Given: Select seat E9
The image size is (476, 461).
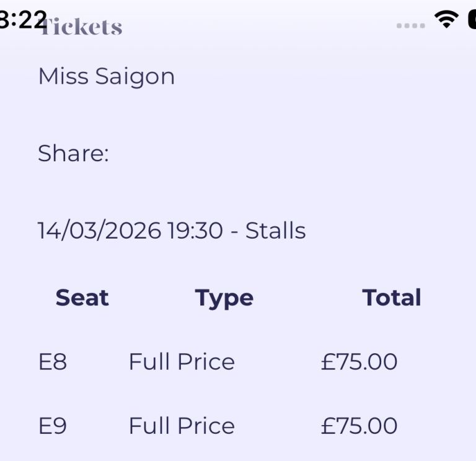Looking at the screenshot, I should (x=52, y=426).
